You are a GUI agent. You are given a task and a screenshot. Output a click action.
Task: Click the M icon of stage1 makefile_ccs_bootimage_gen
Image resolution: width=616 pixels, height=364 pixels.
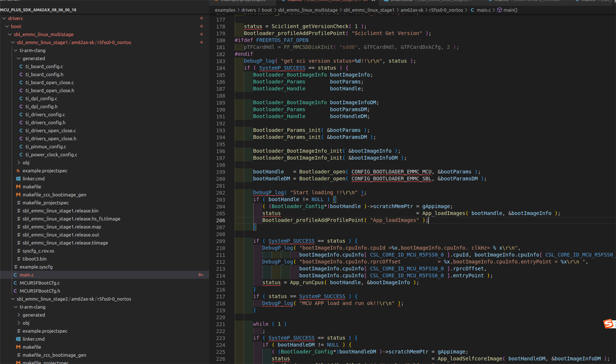pos(18,195)
